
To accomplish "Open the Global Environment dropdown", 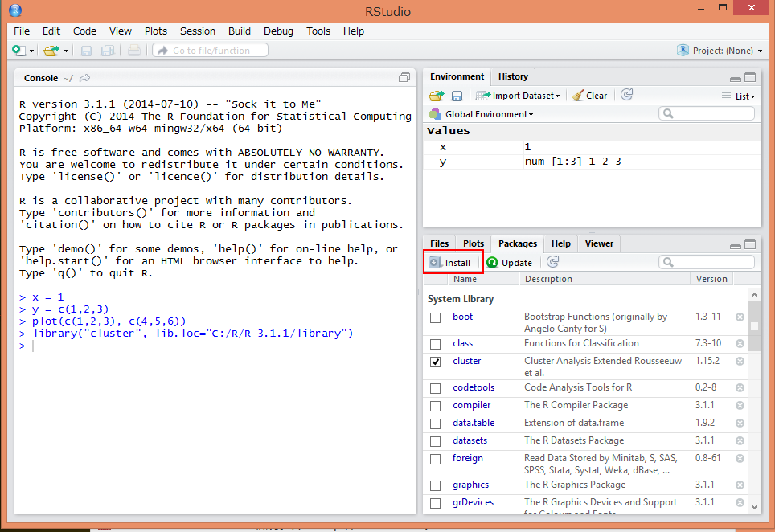I will coord(482,114).
